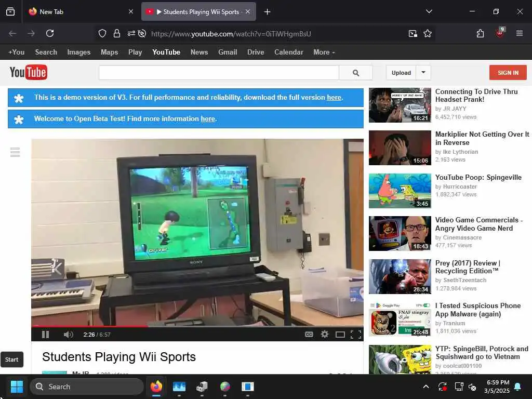Close the Students Playing Wii Sports tab
This screenshot has width=532, height=399.
[248, 11]
